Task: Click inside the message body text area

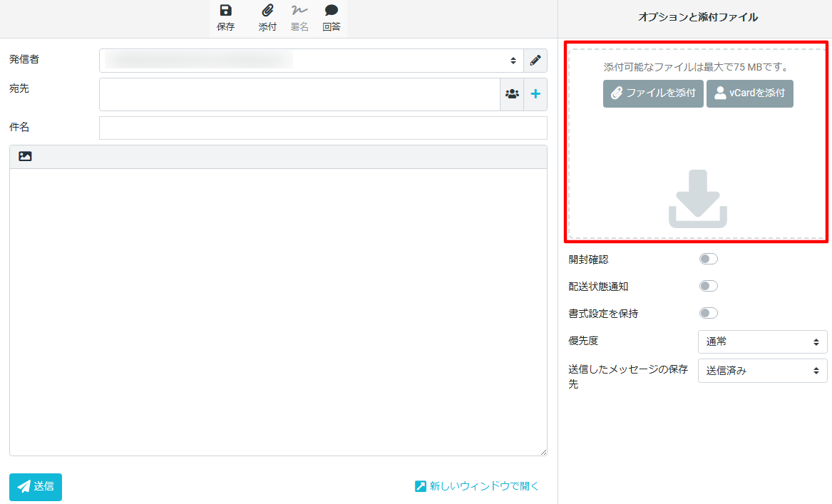Action: pyautogui.click(x=278, y=312)
